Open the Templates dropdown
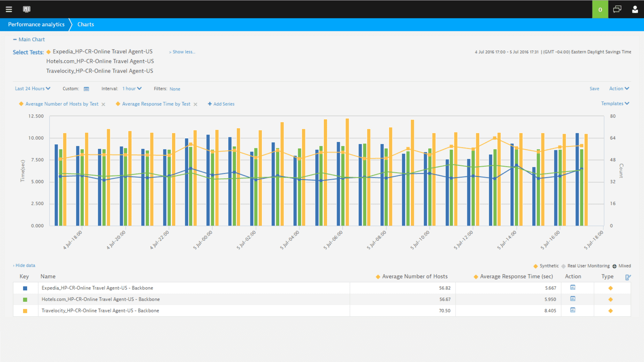The width and height of the screenshot is (644, 362). 615,103
